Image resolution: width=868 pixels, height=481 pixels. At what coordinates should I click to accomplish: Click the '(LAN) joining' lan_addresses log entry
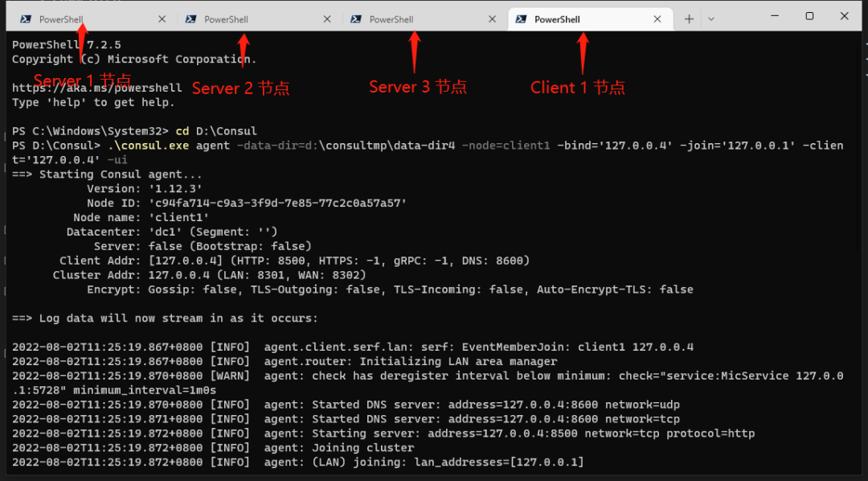tap(298, 462)
